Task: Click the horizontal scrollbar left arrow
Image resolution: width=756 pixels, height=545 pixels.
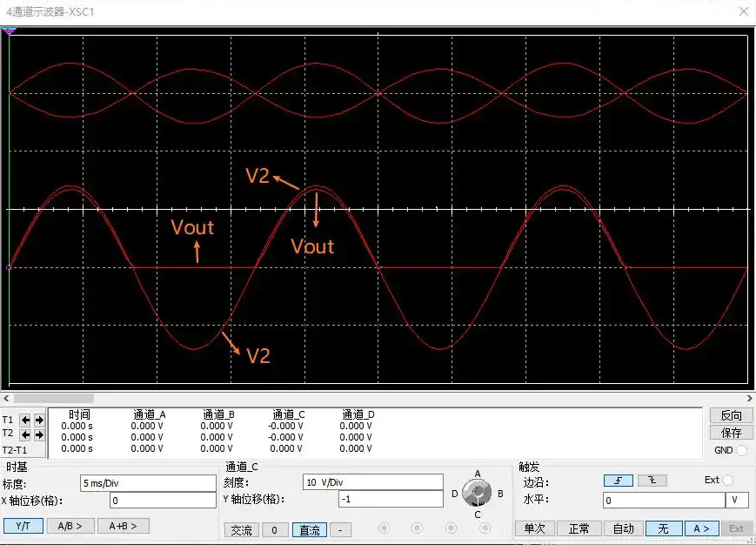Action: [x=6, y=399]
